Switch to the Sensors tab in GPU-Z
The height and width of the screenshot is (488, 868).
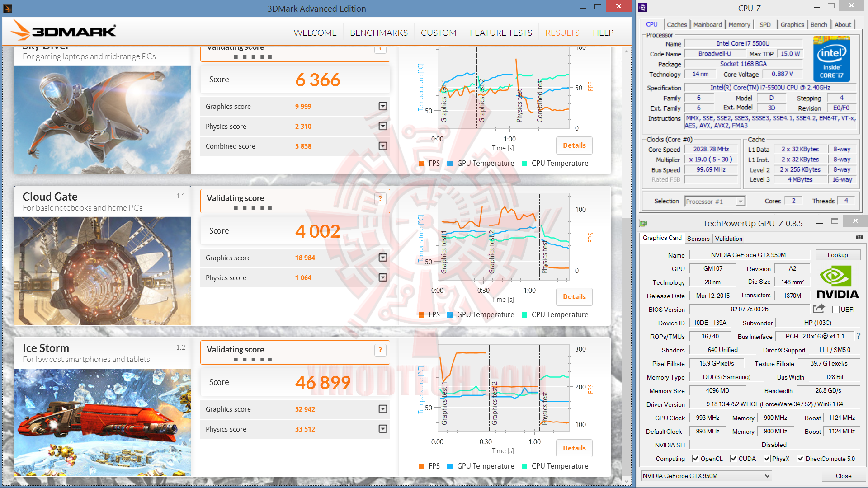click(x=698, y=239)
